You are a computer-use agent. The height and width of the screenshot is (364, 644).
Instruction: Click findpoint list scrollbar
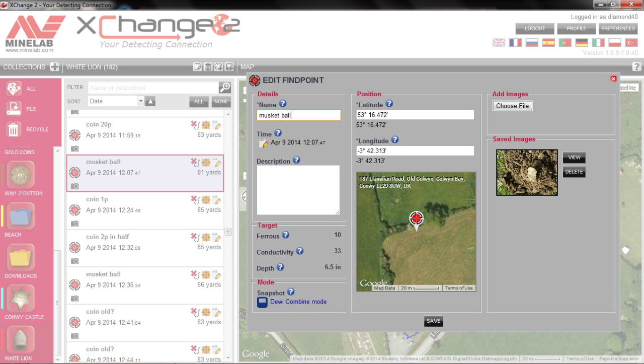[x=228, y=232]
